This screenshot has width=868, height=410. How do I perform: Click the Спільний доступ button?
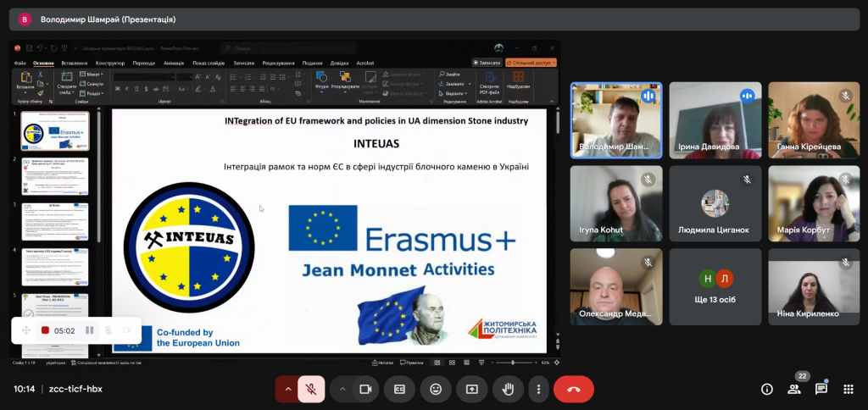pyautogui.click(x=531, y=63)
